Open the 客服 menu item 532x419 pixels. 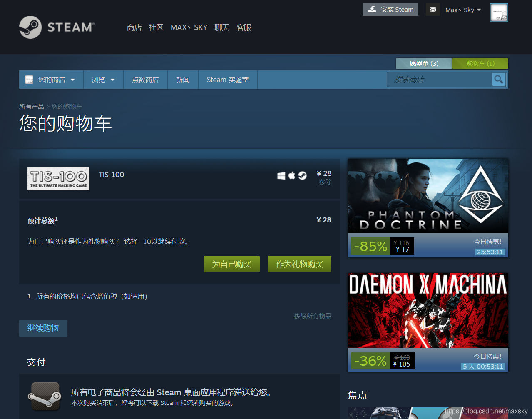[x=244, y=27]
